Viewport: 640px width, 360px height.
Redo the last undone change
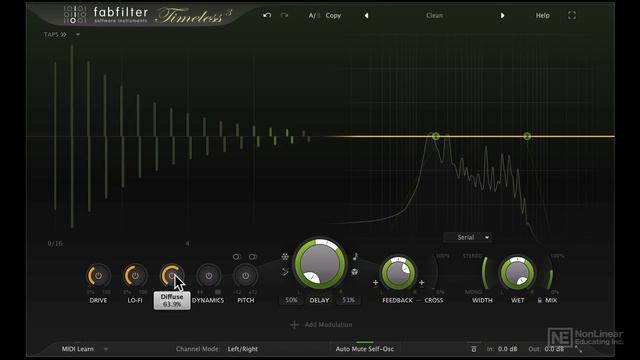point(284,16)
